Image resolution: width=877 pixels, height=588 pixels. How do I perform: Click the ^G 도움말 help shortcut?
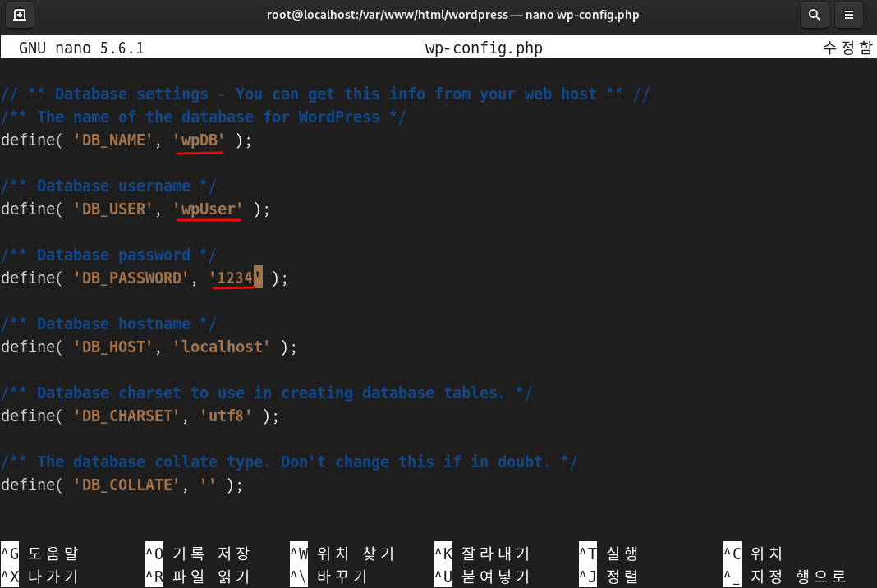tap(39, 554)
